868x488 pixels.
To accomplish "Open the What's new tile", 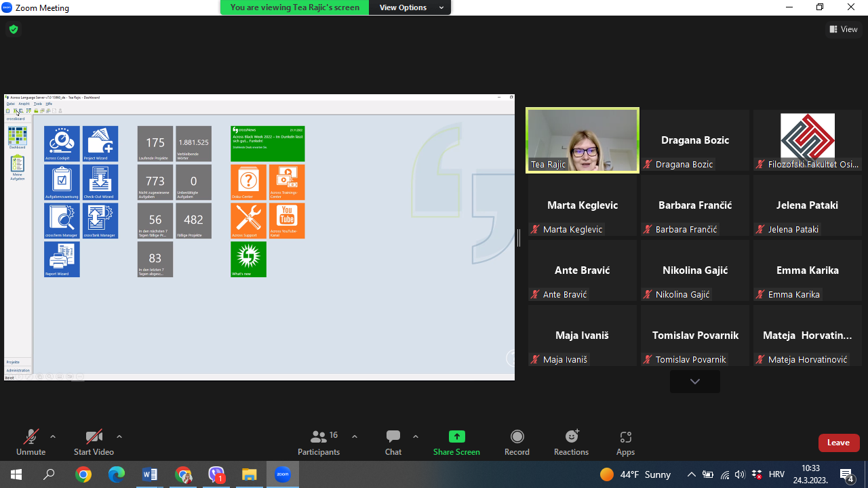I will pos(248,260).
